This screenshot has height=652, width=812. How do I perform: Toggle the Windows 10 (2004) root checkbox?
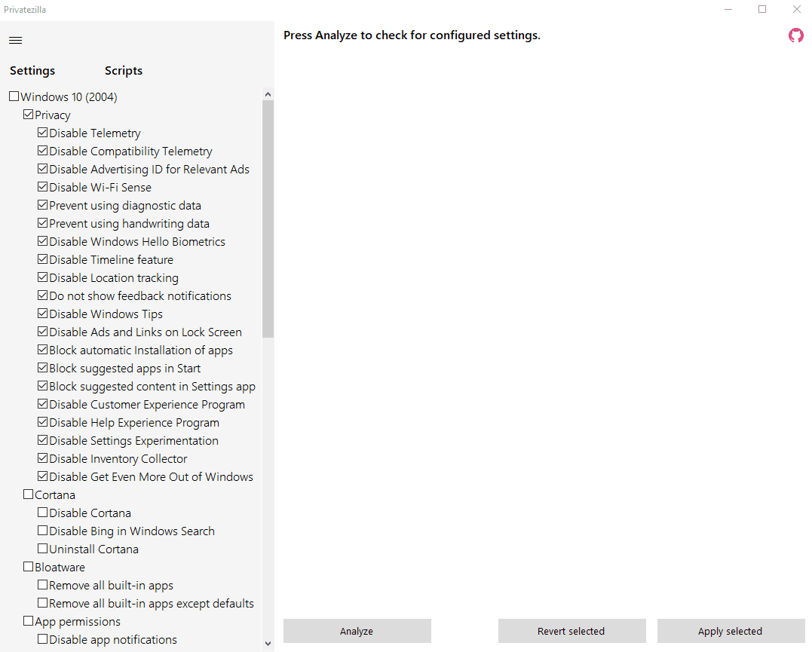[x=14, y=96]
